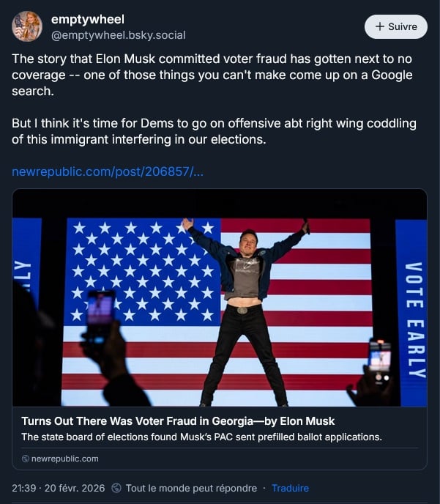440x504 pixels.
Task: Open headline "Turns Out There Was Voter Fraud"
Action: tap(178, 421)
